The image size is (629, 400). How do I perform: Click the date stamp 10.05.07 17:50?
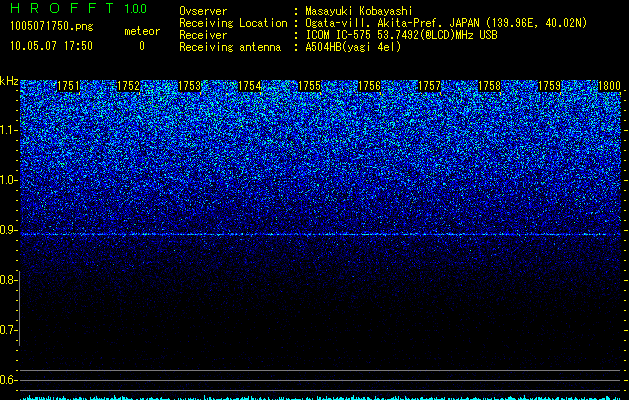(x=51, y=46)
